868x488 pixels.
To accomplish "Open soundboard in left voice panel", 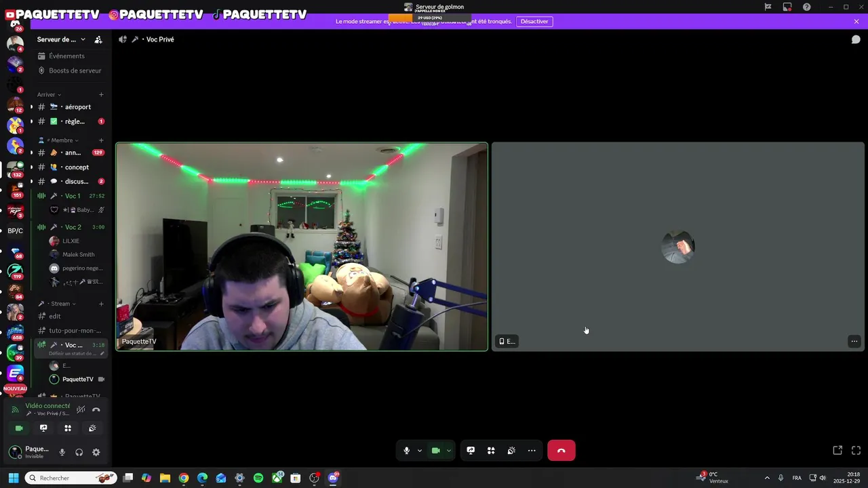I will [x=92, y=428].
